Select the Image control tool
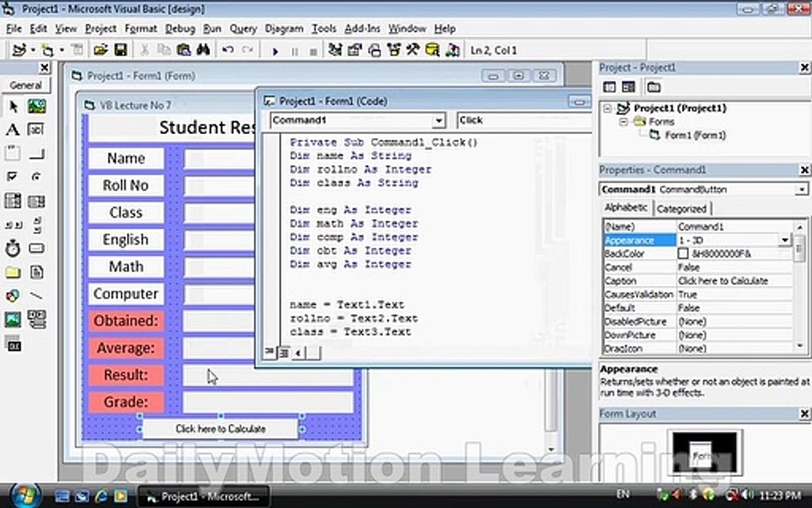This screenshot has height=508, width=812. [x=13, y=320]
